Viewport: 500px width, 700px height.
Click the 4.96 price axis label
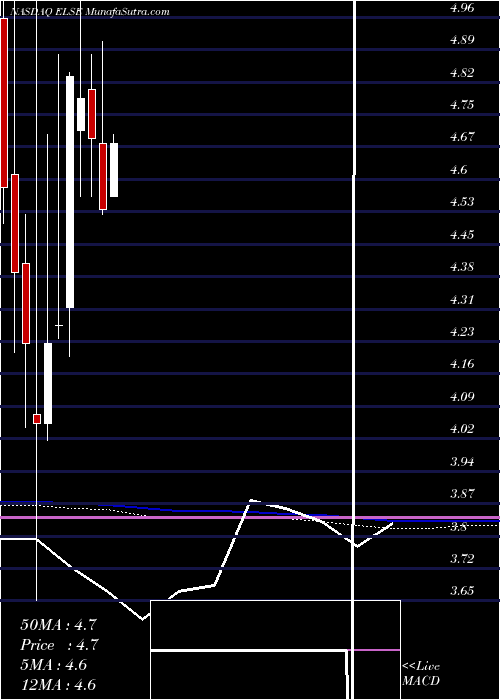[464, 8]
